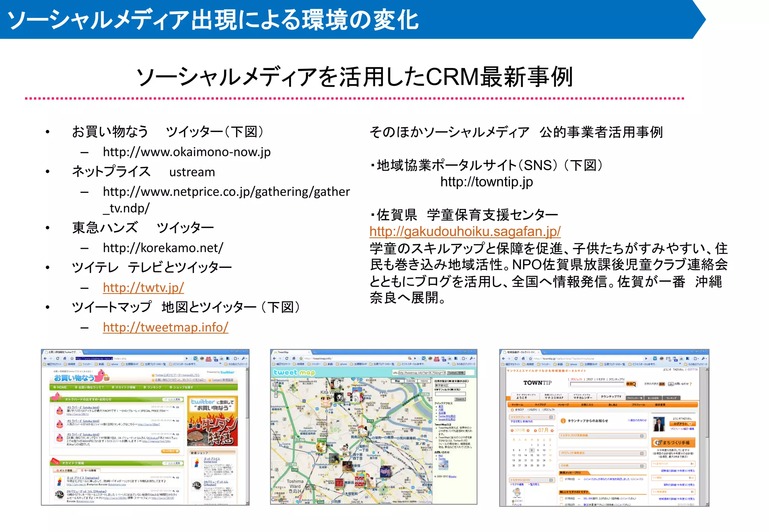Screen dimensions: 769x532
Task: Collapse プロジェクト最新書込 panel on TOWNTIP
Action: (642, 453)
